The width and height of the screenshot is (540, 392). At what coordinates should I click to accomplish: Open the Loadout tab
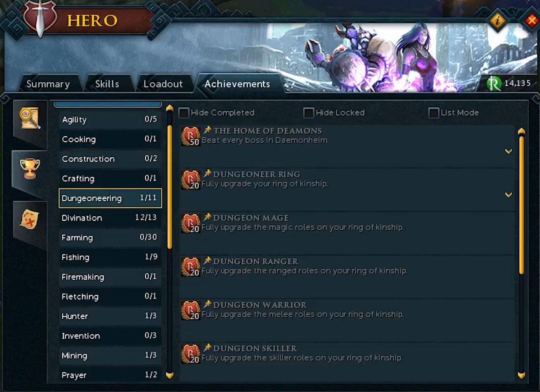point(163,84)
